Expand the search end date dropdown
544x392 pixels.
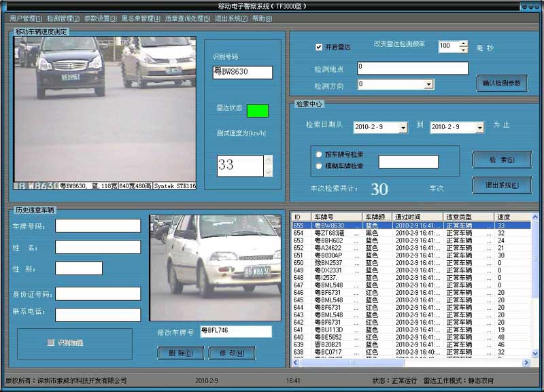click(479, 127)
